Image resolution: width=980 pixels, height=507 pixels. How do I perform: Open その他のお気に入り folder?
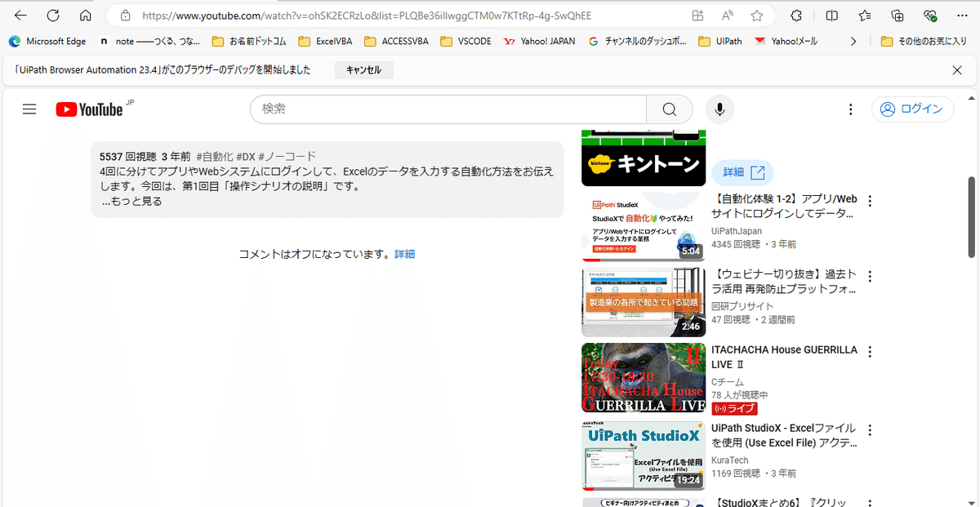coord(924,41)
